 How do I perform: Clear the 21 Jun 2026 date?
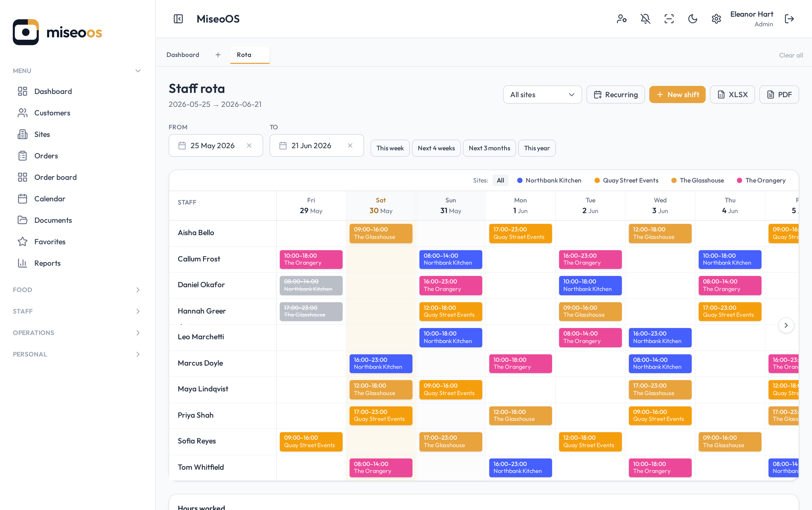[x=350, y=145]
